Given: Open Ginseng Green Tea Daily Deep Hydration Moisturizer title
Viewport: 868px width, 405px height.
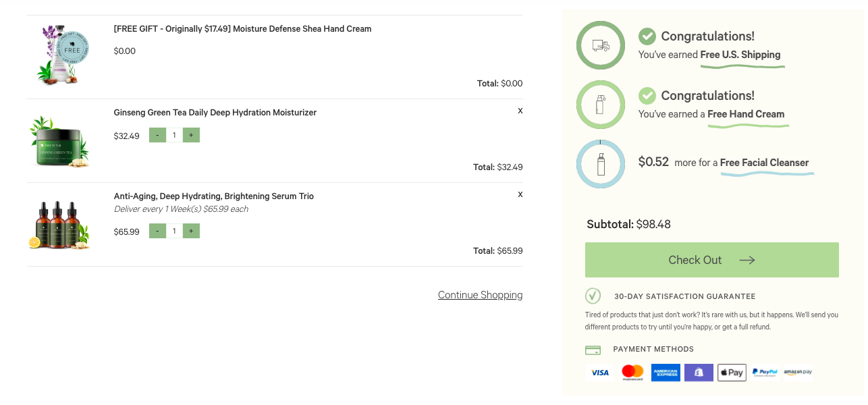Looking at the screenshot, I should [215, 113].
